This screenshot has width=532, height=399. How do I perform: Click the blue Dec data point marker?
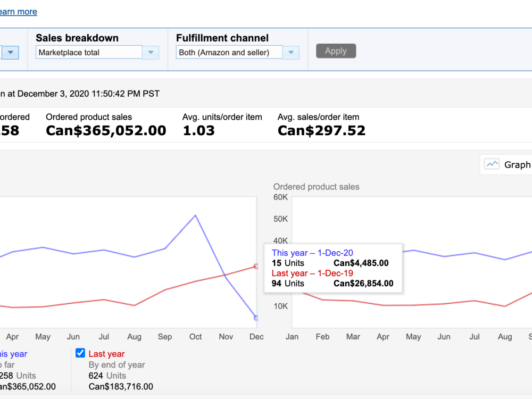256,318
